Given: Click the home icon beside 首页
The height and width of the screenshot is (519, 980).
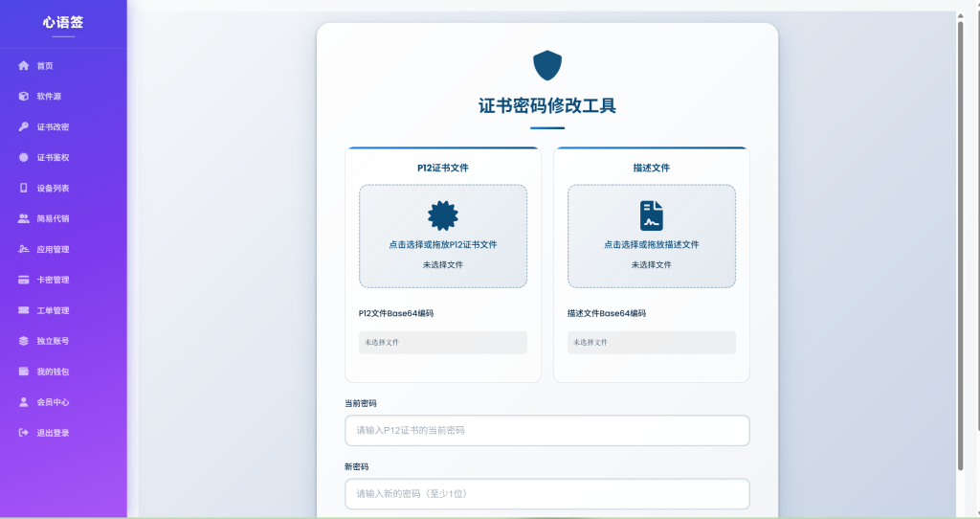Looking at the screenshot, I should pos(24,66).
